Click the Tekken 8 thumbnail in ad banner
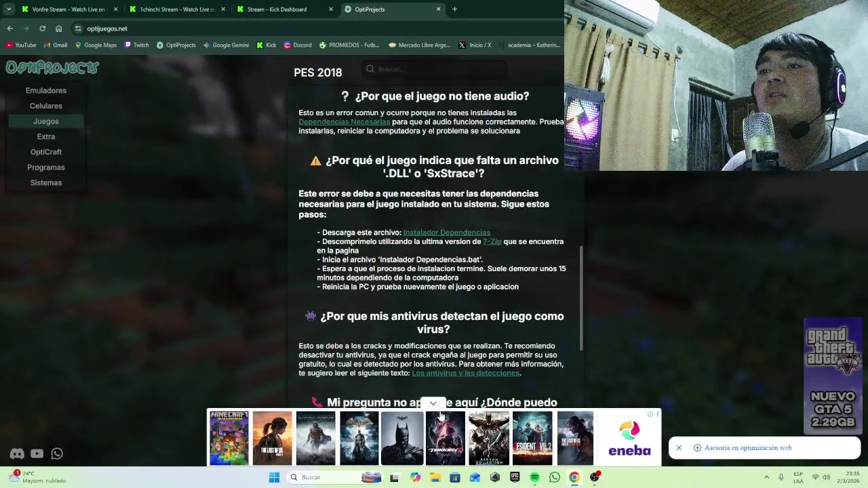Screen dimensions: 868x488 point(445,438)
